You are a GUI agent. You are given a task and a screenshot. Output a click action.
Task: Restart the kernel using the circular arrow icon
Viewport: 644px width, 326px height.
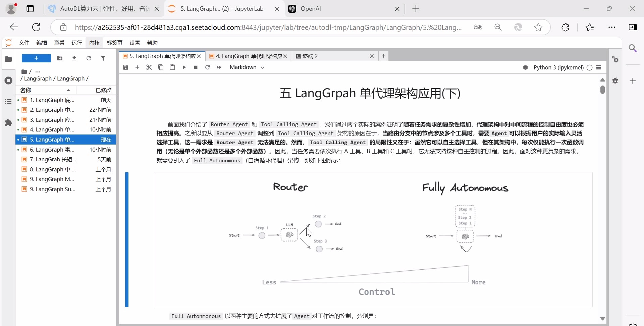point(208,67)
